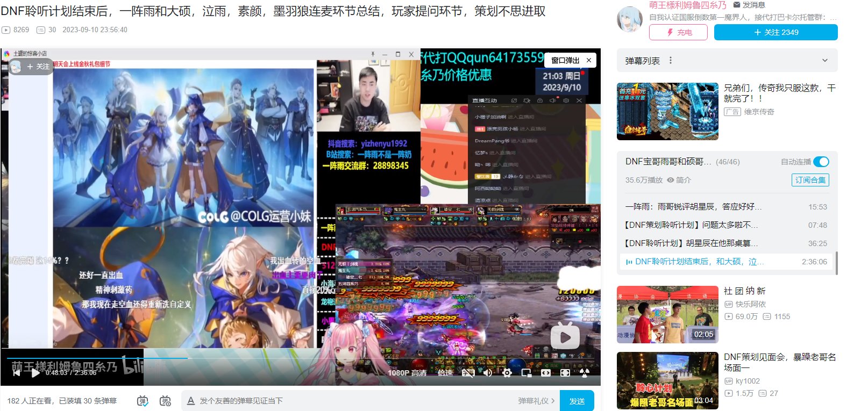Close the 窗口弹出 popup with X
This screenshot has height=411, width=868.
point(589,60)
